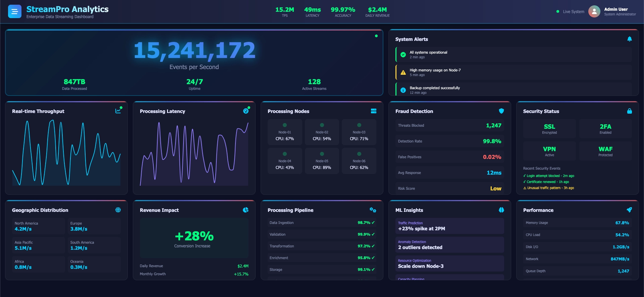The height and width of the screenshot is (297, 644).
Task: Click the Processing Nodes server icon
Action: point(374,111)
